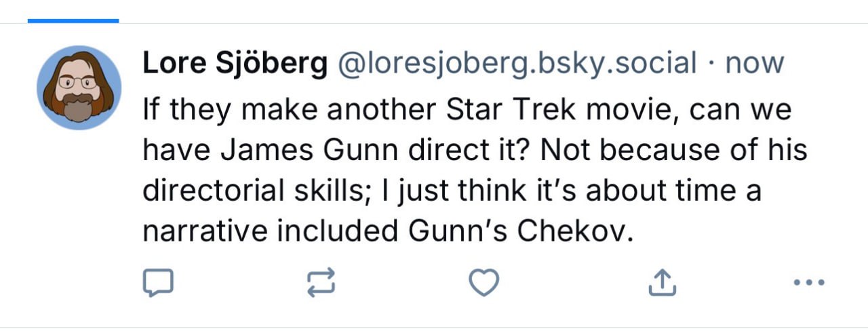Share the post using upload arrow icon

click(x=663, y=283)
